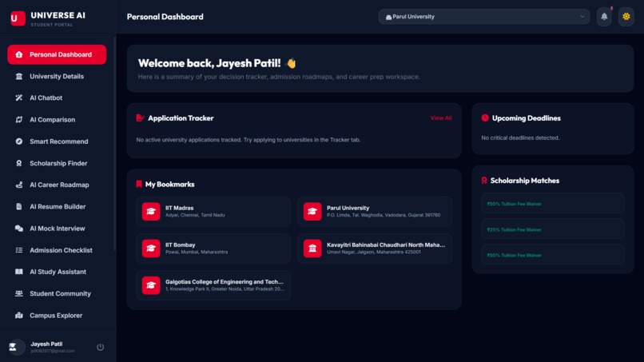Screen dimensions: 644x362
Task: Open Admission Checklist page
Action: point(57,250)
